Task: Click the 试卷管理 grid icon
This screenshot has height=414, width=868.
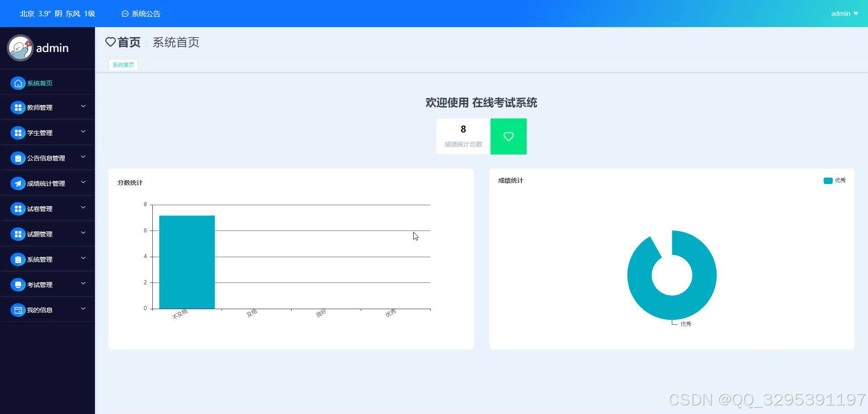Action: click(x=18, y=208)
